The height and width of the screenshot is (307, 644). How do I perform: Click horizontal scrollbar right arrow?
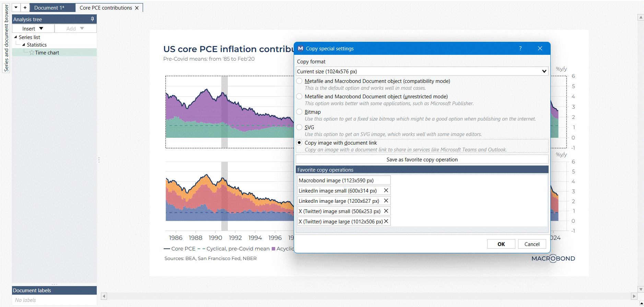(x=634, y=296)
